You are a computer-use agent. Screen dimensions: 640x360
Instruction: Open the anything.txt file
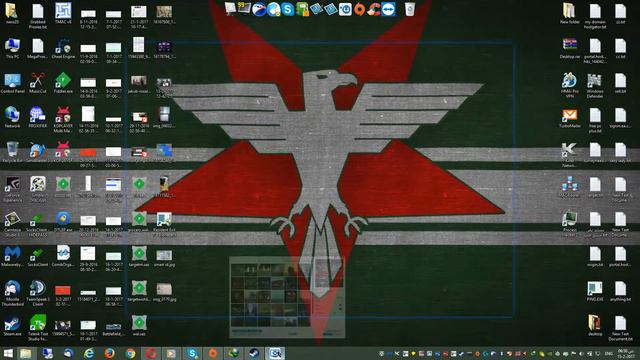[620, 291]
